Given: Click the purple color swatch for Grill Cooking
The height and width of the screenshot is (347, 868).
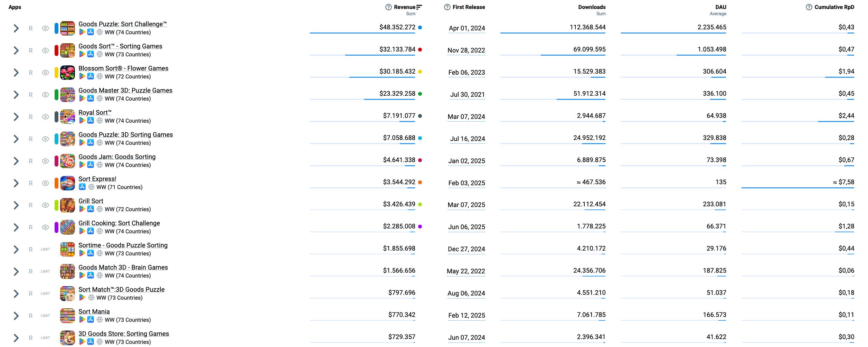Looking at the screenshot, I should click(x=56, y=227).
